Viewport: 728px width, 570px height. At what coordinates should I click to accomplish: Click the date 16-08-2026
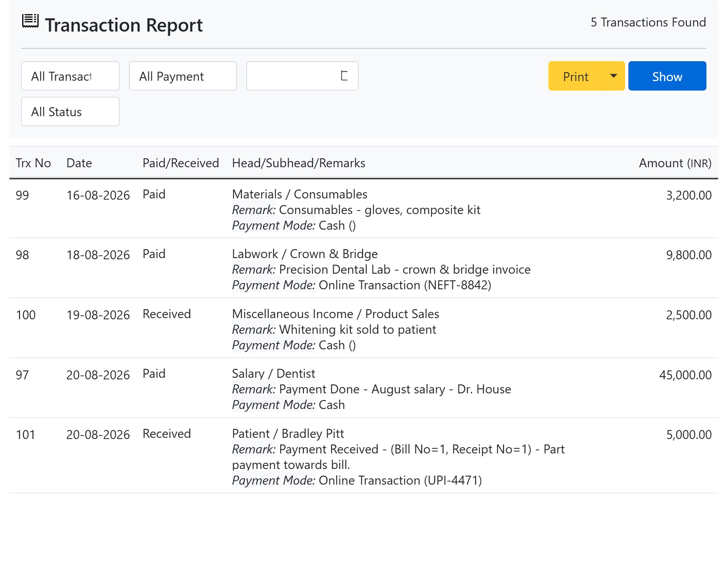coord(98,195)
